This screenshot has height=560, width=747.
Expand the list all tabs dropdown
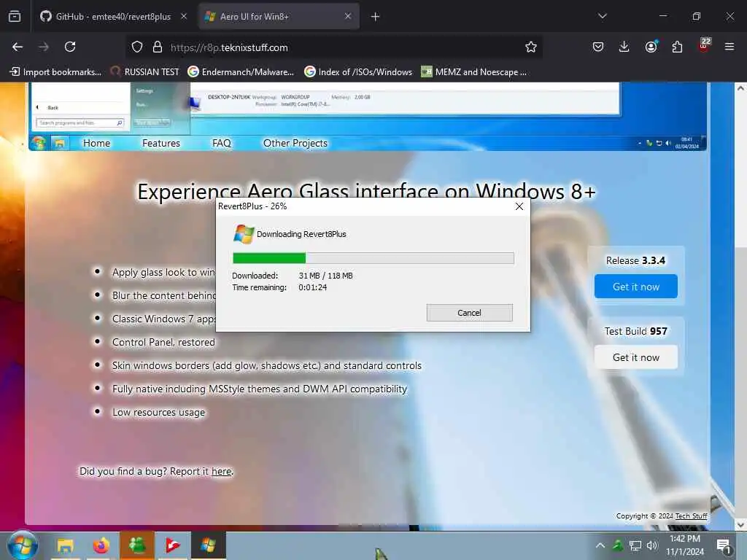pos(602,16)
